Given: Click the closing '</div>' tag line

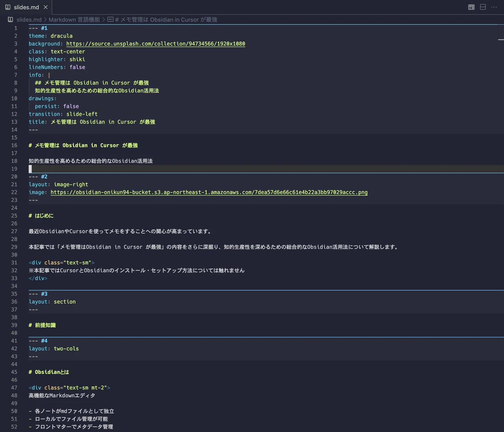Looking at the screenshot, I should [x=38, y=278].
